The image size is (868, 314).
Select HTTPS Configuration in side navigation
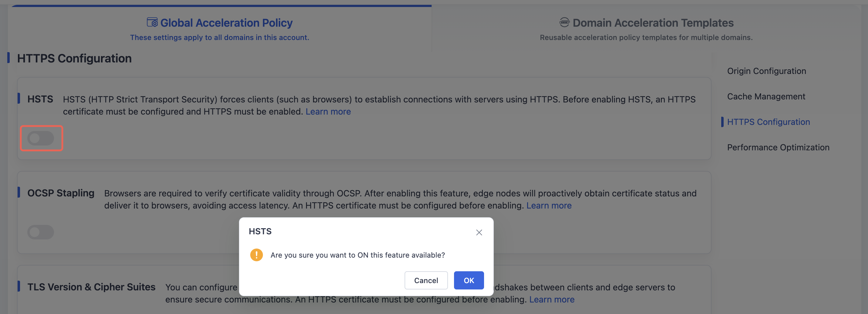(x=768, y=122)
